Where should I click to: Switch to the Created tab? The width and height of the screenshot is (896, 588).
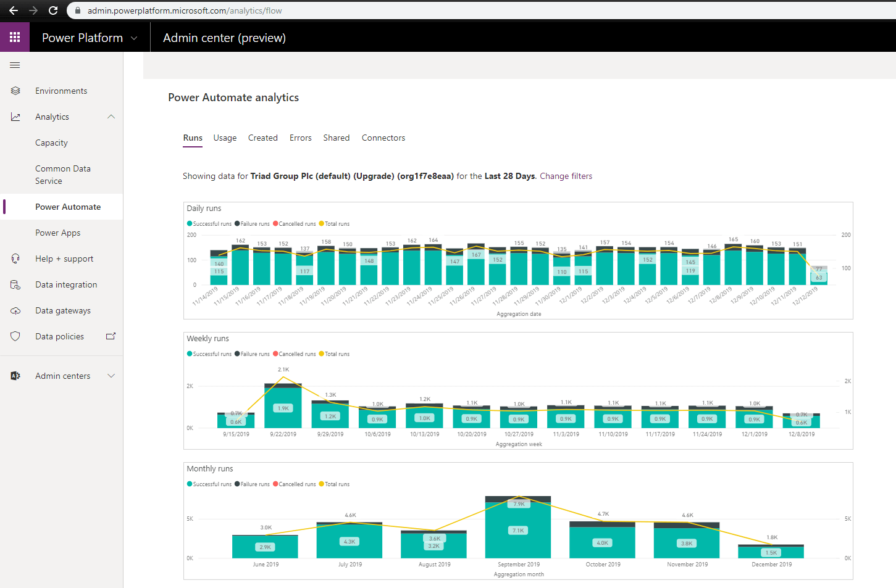point(263,138)
